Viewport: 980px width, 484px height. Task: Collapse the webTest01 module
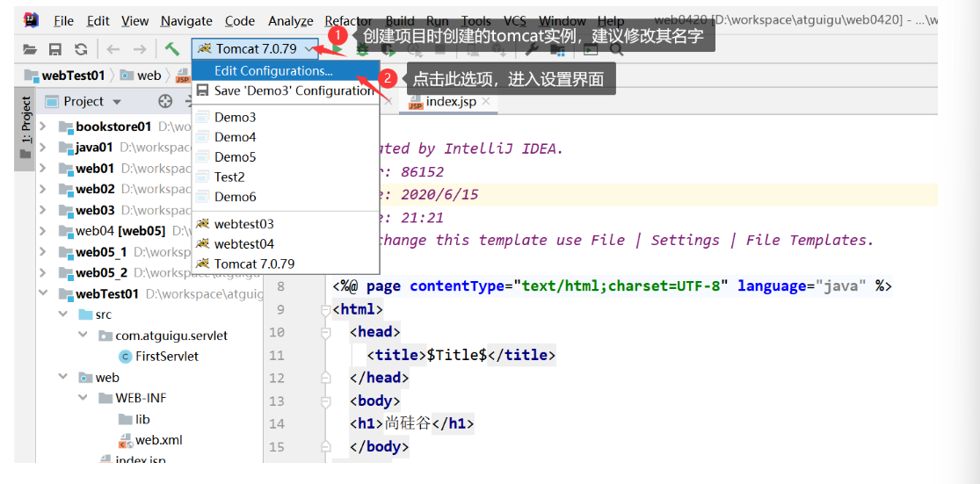click(x=43, y=293)
